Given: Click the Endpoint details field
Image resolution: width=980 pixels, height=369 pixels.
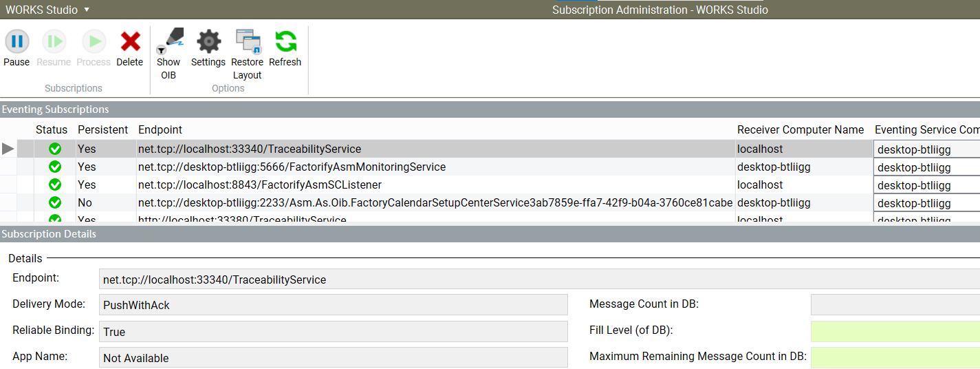Looking at the screenshot, I should (539, 279).
